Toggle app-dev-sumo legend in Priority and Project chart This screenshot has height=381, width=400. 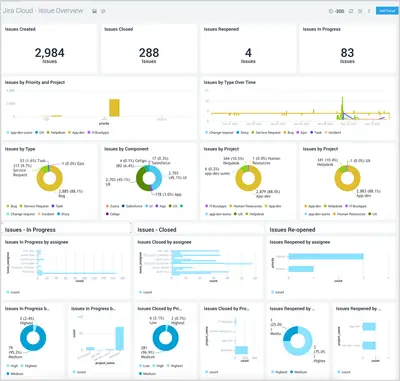19,132
